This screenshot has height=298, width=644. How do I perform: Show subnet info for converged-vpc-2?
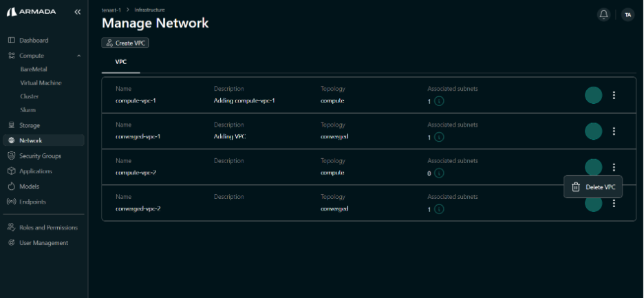click(x=439, y=209)
